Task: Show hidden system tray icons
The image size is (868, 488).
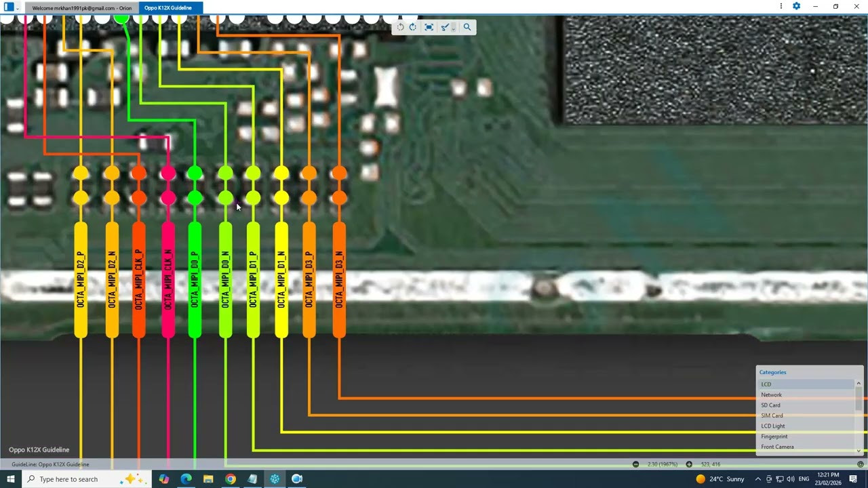Action: (x=758, y=479)
